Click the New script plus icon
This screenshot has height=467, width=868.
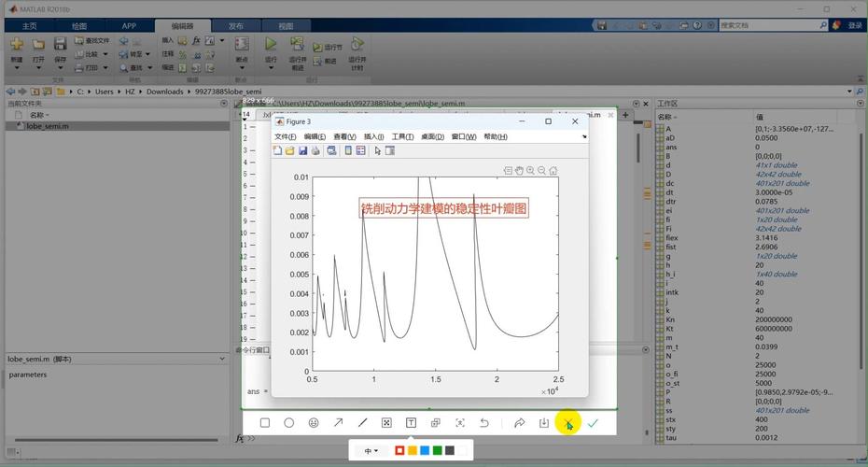(17, 44)
